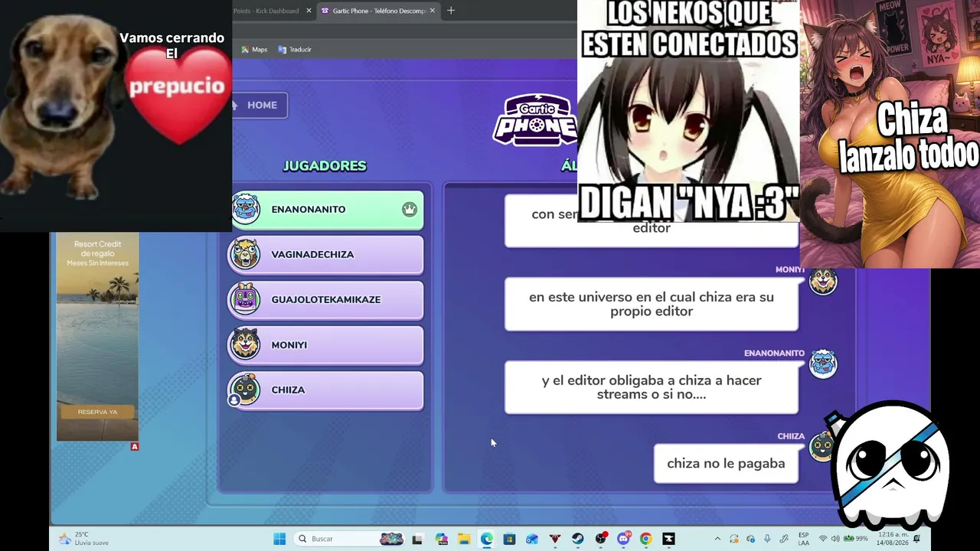Show hidden system tray icons

[717, 539]
